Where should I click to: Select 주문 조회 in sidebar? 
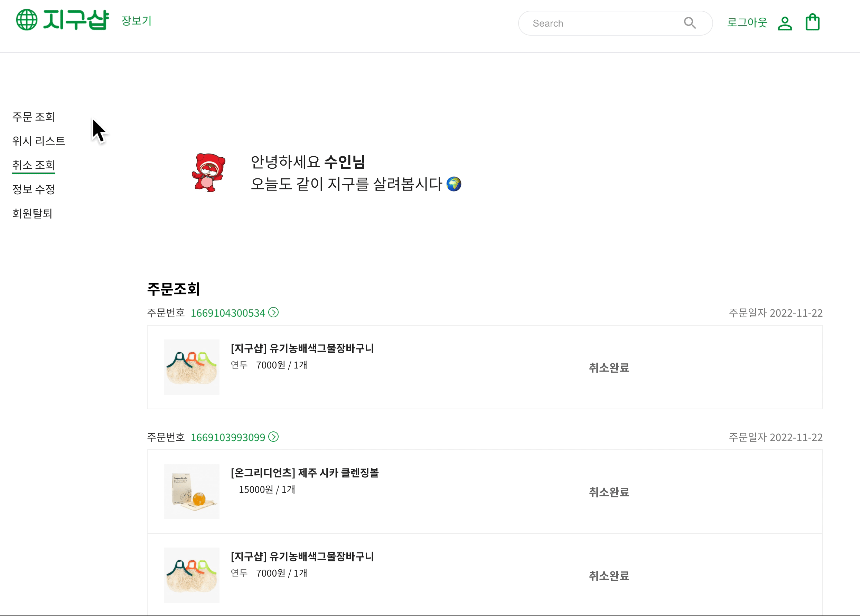pyautogui.click(x=34, y=116)
